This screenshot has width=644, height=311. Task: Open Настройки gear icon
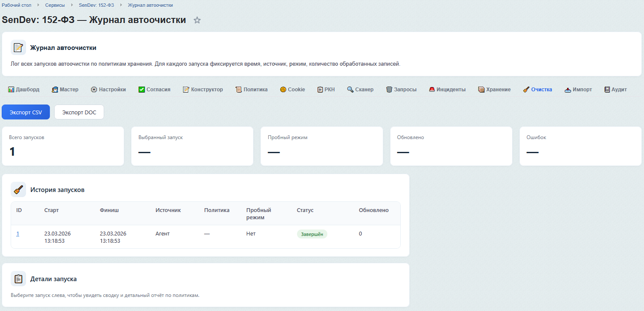94,90
